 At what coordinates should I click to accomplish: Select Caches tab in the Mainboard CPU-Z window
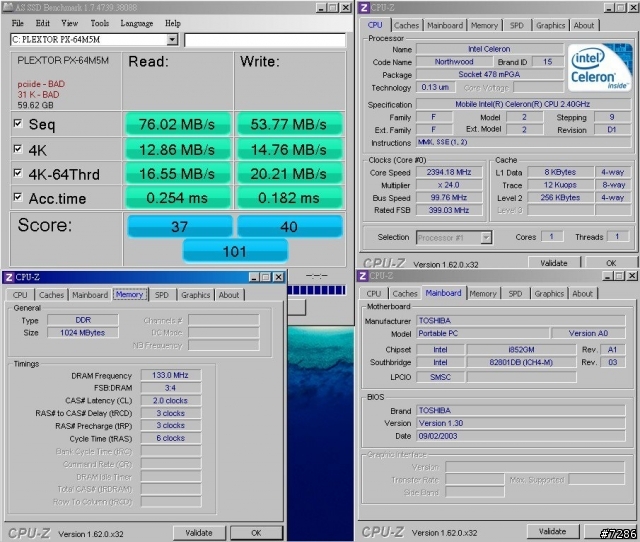tap(404, 293)
